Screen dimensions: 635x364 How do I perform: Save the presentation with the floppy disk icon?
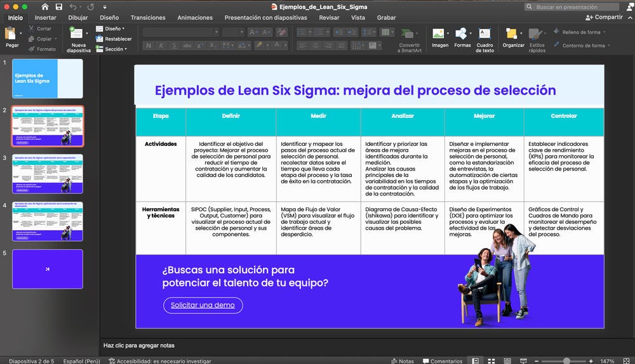tap(58, 7)
